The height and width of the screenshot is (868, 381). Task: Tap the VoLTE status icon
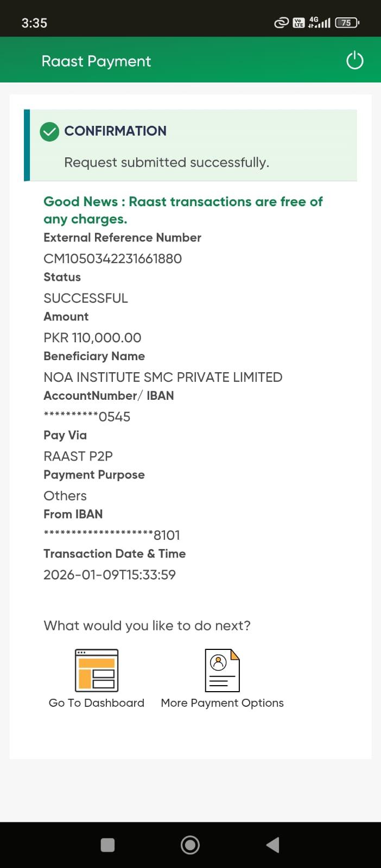(299, 23)
